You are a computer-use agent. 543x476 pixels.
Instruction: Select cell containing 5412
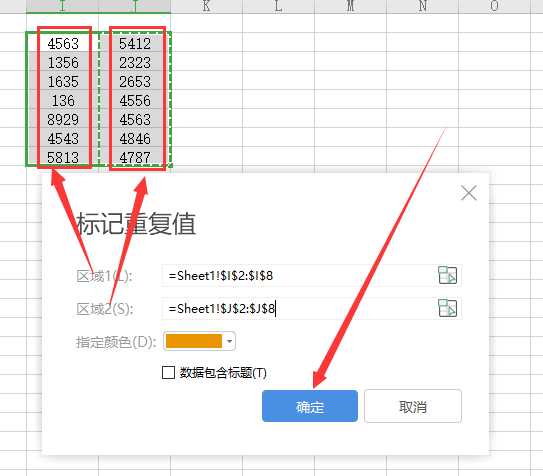point(135,43)
